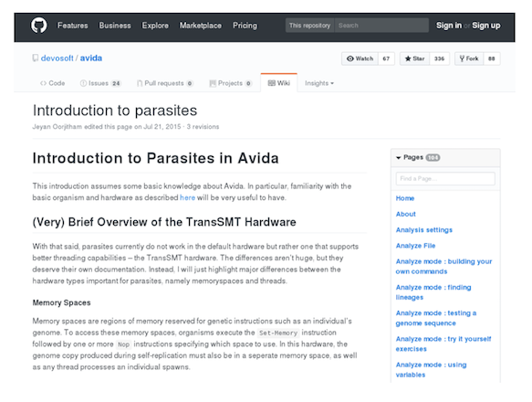This screenshot has width=532, height=402.
Task: Open the This repository search scope selector
Action: coord(309,26)
